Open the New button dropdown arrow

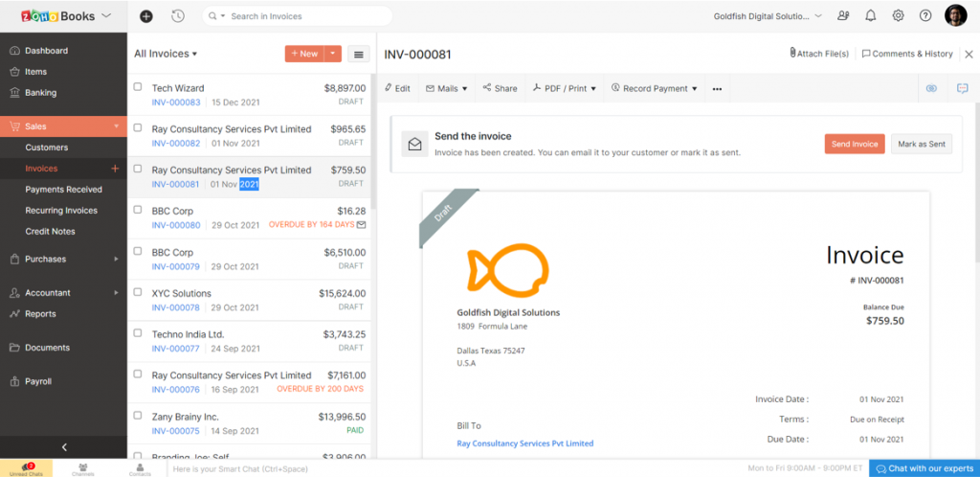[x=332, y=54]
